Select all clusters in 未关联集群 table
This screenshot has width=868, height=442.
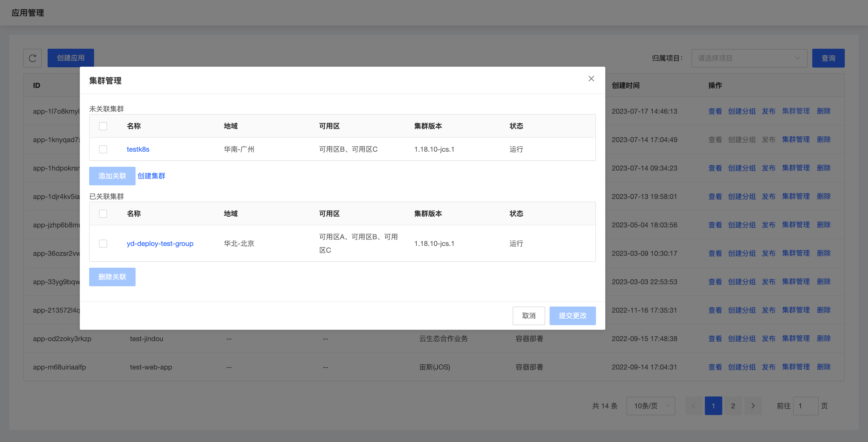[103, 126]
